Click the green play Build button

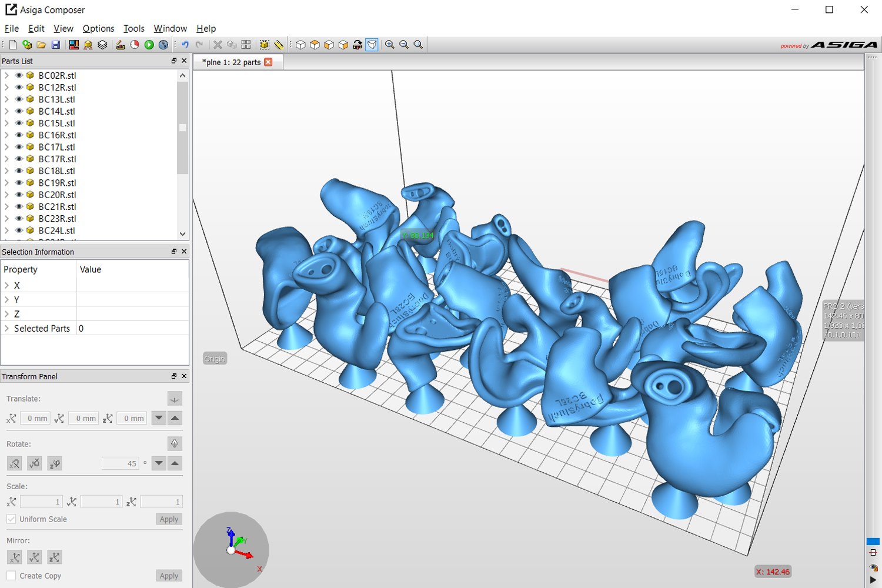click(x=149, y=45)
